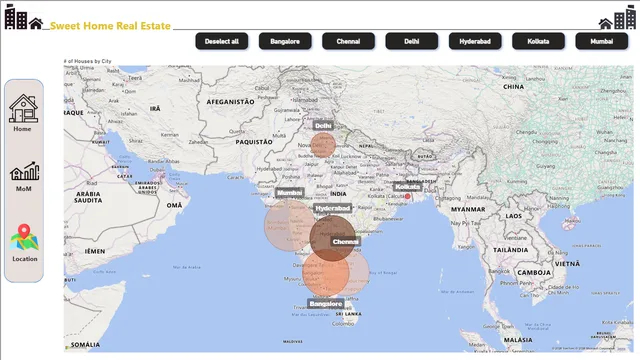Viewport: 640px width, 360px height.
Task: Filter by Bangalore button
Action: coord(285,41)
